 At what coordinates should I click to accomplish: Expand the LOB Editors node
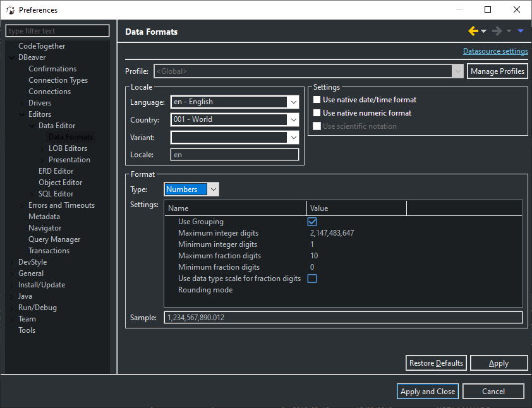pyautogui.click(x=42, y=148)
